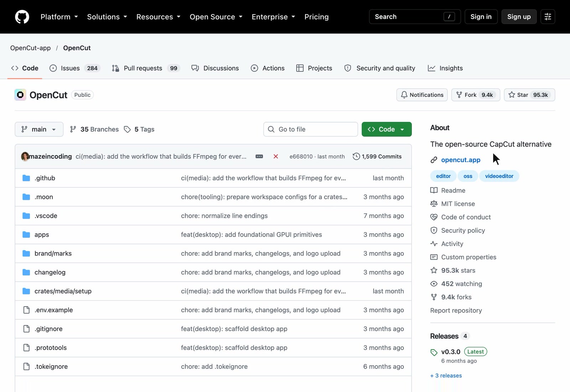Viewport: 570px width, 392px height.
Task: Expand the Resources navigation menu
Action: coord(158,17)
